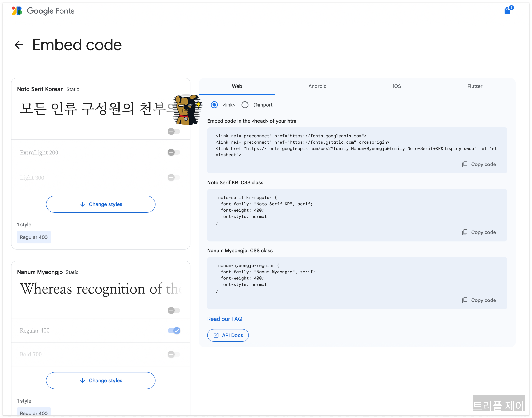Select the @import radio option
The image size is (532, 418).
245,105
